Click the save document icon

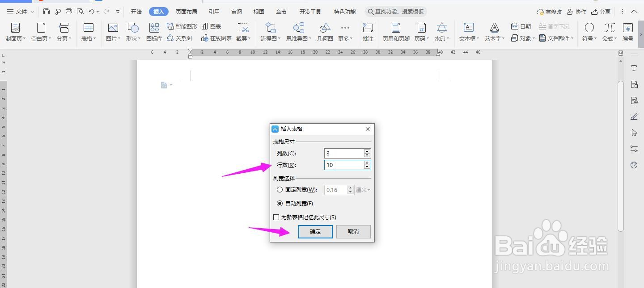coord(47,12)
